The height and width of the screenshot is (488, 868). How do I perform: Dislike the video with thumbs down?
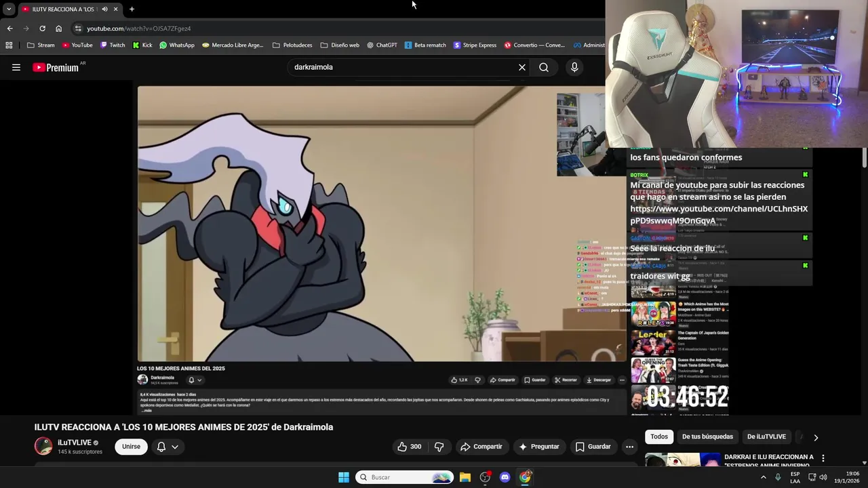pyautogui.click(x=439, y=447)
